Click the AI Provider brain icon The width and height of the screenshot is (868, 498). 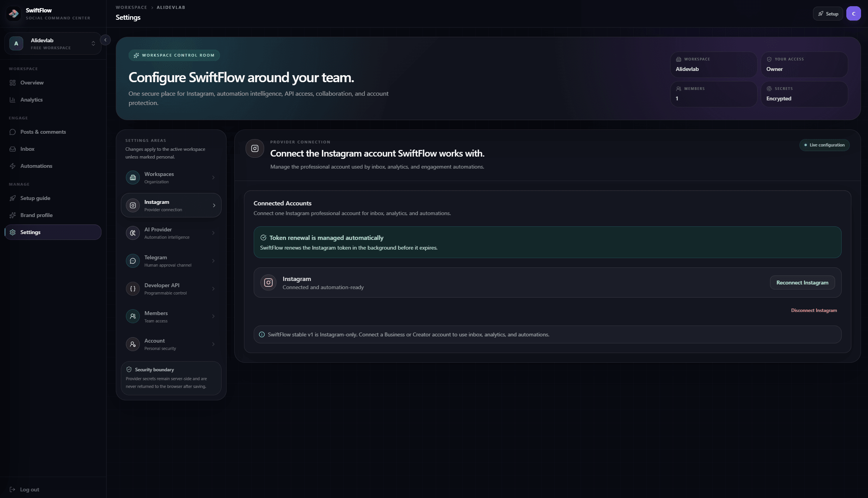(133, 233)
